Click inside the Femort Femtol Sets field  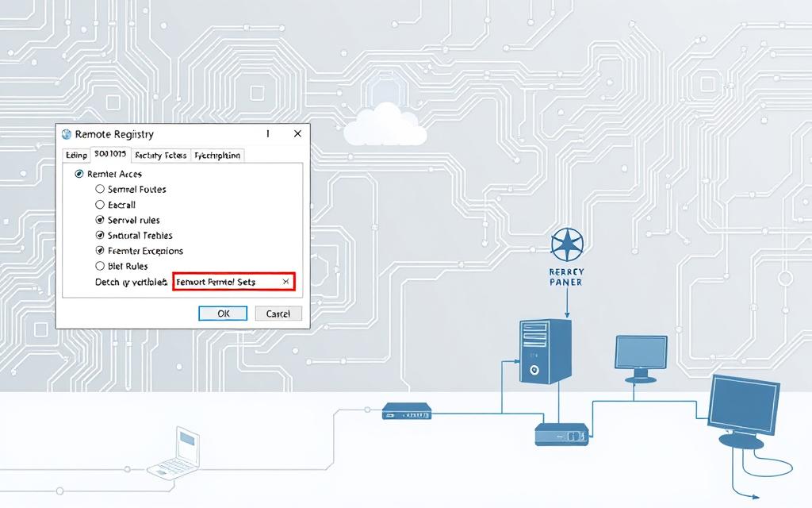222,282
